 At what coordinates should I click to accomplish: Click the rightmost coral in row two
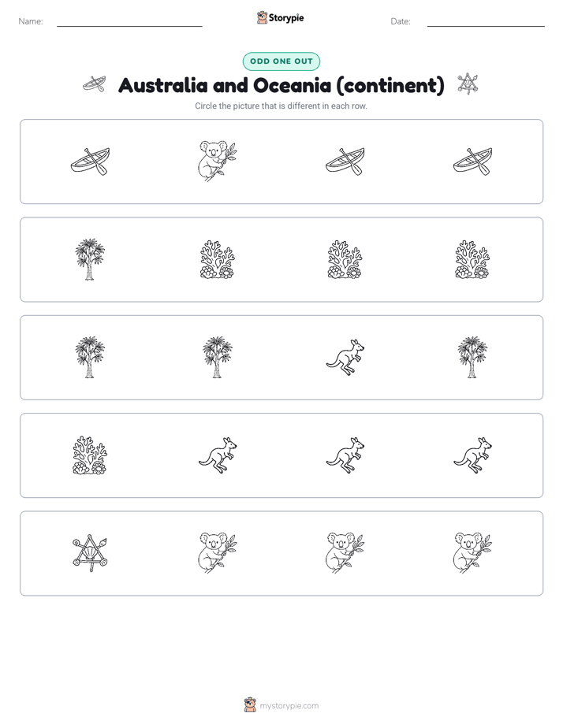pos(472,259)
